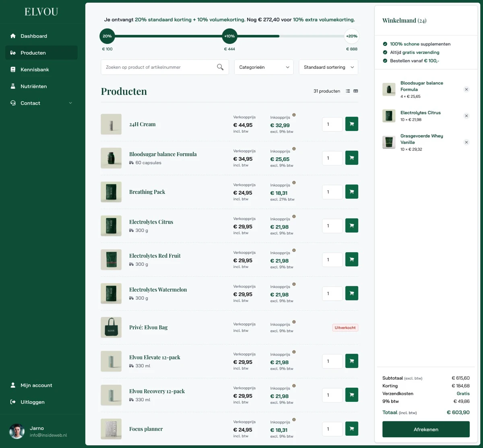The width and height of the screenshot is (483, 448).
Task: Click the quantity field for Electrolytes Watermelon
Action: (x=332, y=294)
